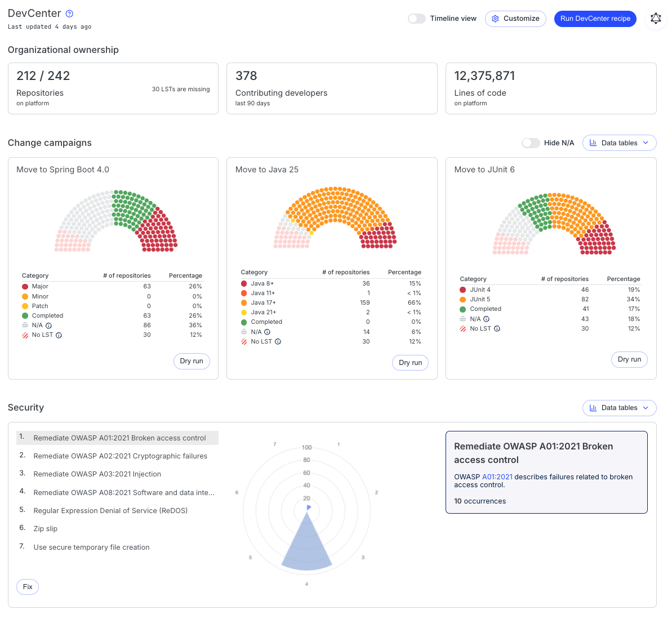
Task: Click the 378 Contributing developers card
Action: (x=332, y=88)
